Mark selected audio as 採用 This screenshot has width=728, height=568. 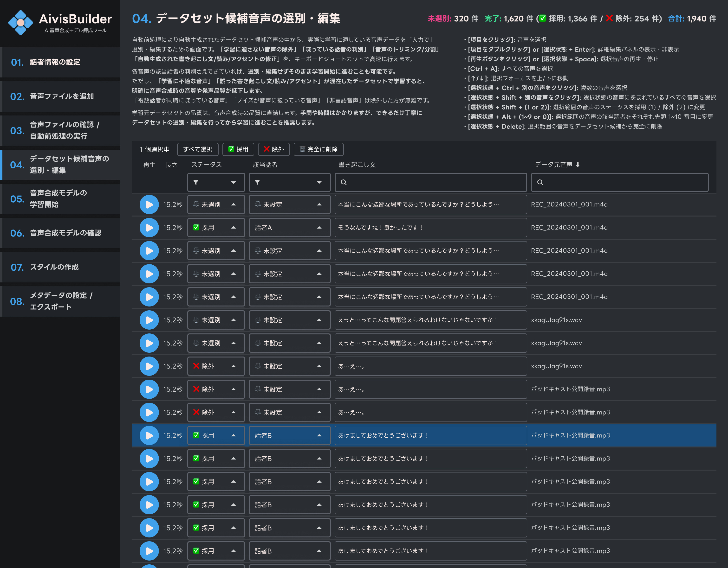point(238,149)
